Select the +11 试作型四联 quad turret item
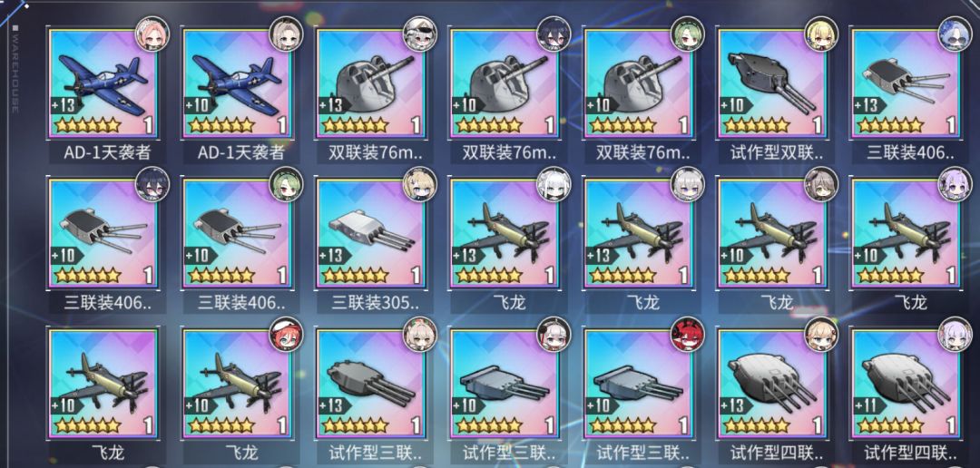980x468 pixels. pos(906,383)
